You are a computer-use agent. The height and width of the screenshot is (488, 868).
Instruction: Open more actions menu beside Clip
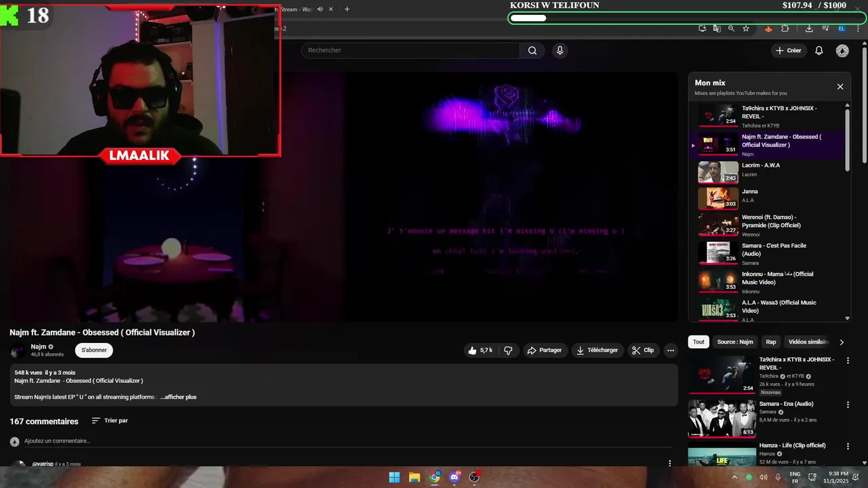click(x=671, y=350)
